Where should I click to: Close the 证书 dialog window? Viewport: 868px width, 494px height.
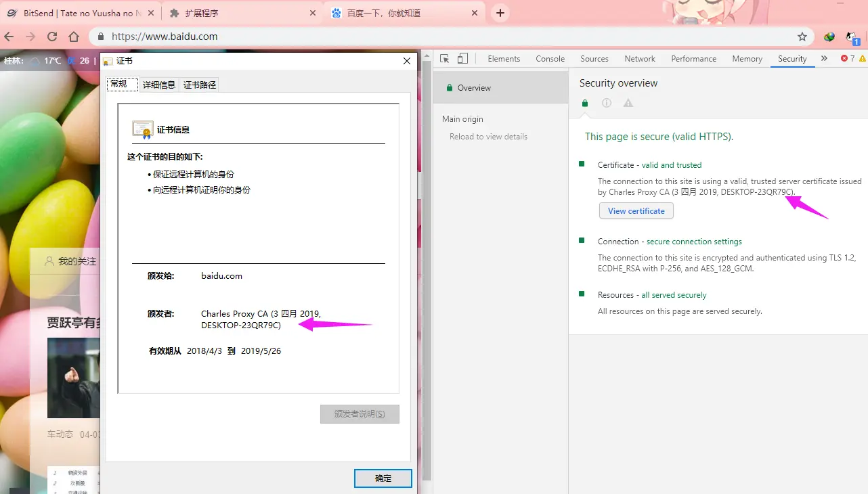(407, 61)
